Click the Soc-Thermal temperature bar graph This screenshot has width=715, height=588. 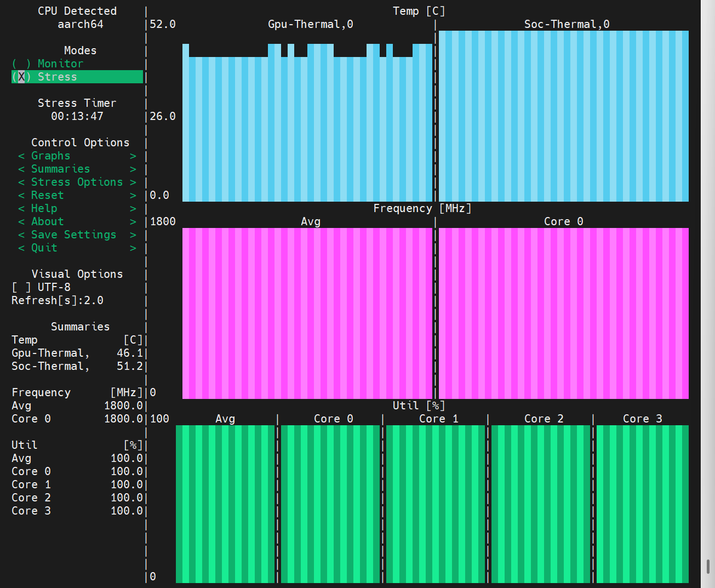tap(564, 116)
